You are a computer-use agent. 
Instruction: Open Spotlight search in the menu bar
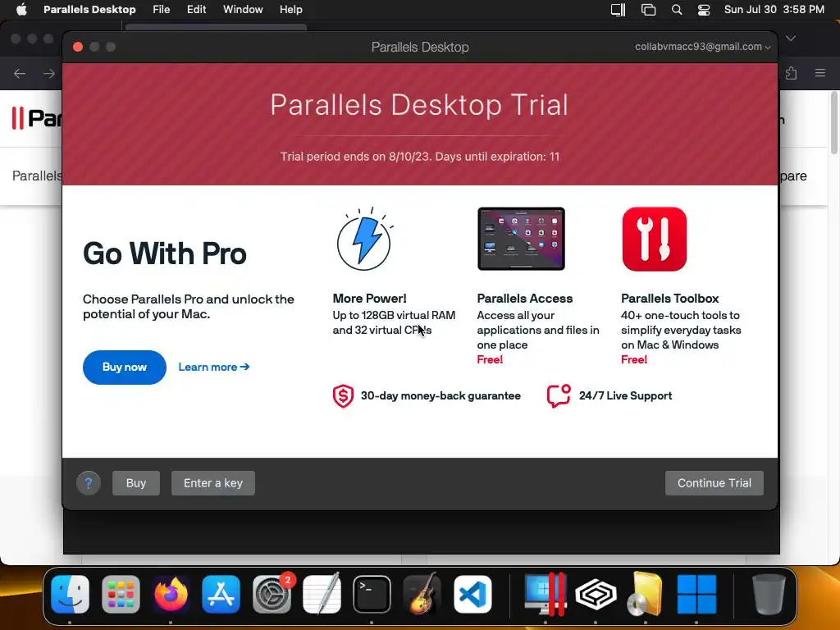click(677, 10)
